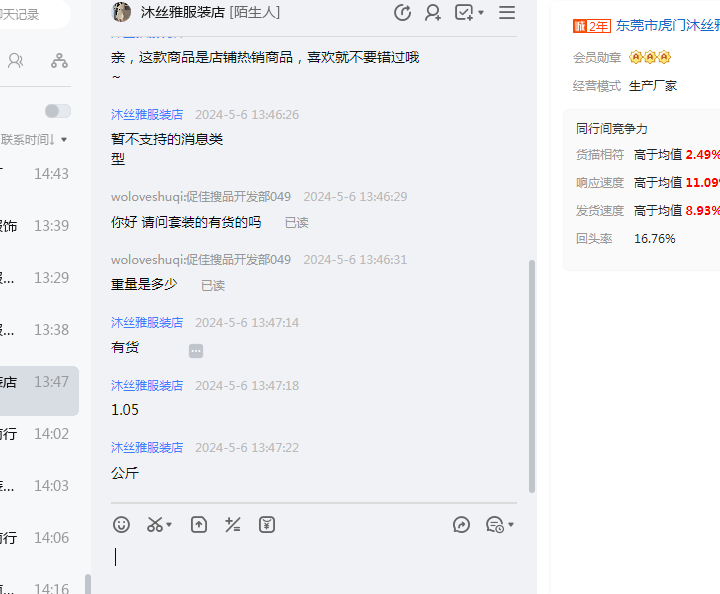This screenshot has height=594, width=720.
Task: Click the task checkmark icon in header
Action: pyautogui.click(x=464, y=12)
